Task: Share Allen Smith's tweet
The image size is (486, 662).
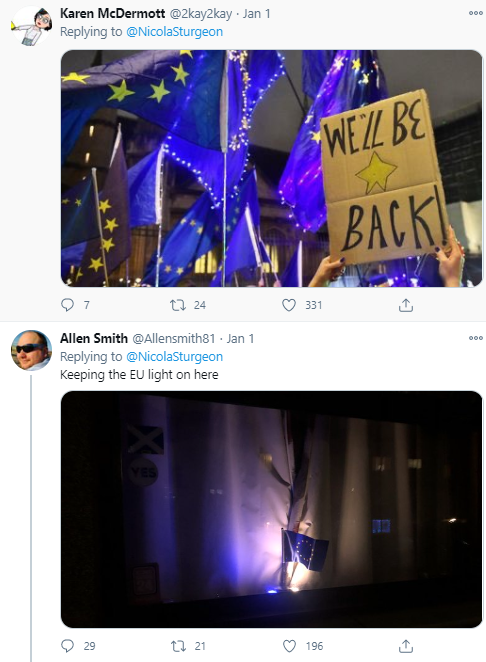Action: pyautogui.click(x=406, y=646)
